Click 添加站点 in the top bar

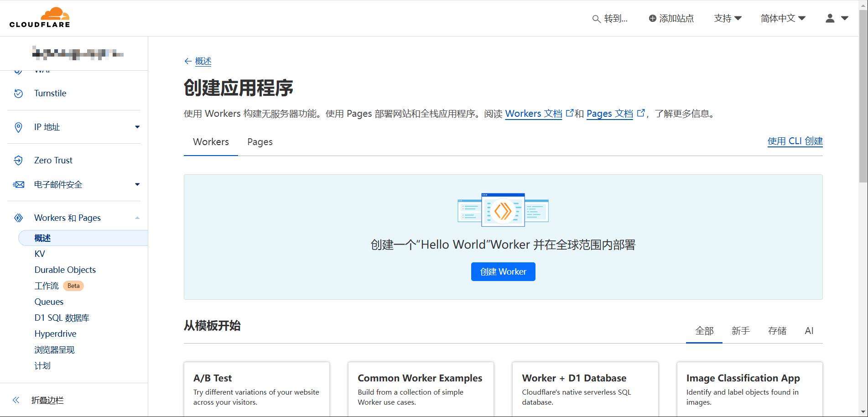point(671,18)
